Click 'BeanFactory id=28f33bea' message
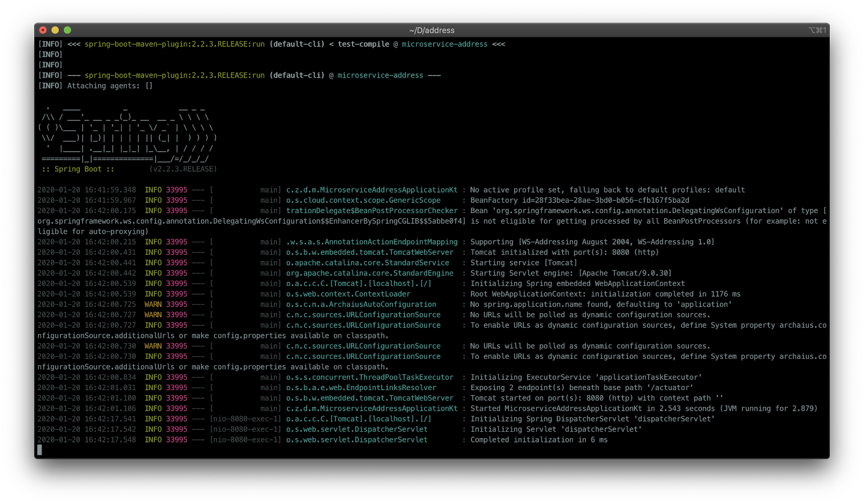Screen dimensions: 864x504 tap(579, 200)
